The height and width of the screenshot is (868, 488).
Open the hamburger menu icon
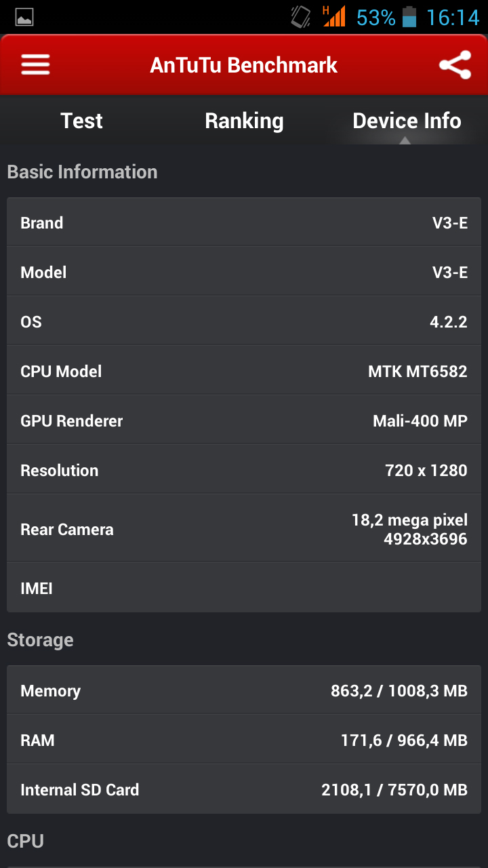tap(35, 65)
